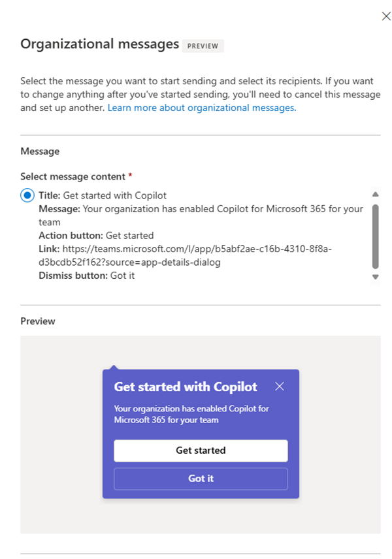Screen dimensions: 392x559
Task: Click the "Get started" button in the preview
Action: 201,451
